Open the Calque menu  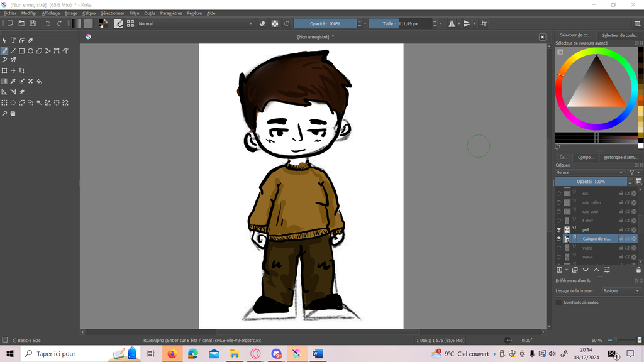(89, 13)
